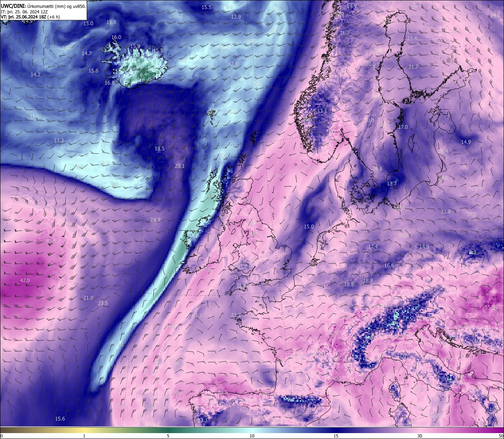Click the '40.8' value label
This screenshot has height=439, width=504.
pyautogui.click(x=50, y=241)
